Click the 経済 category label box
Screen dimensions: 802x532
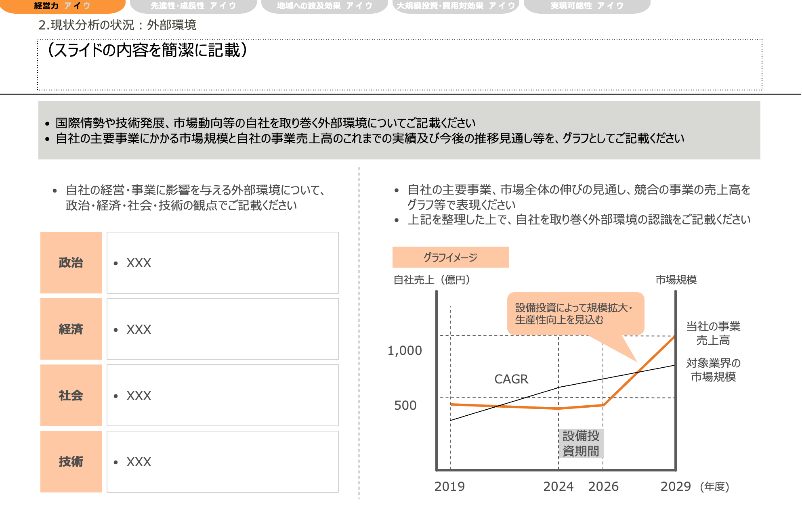tap(71, 329)
